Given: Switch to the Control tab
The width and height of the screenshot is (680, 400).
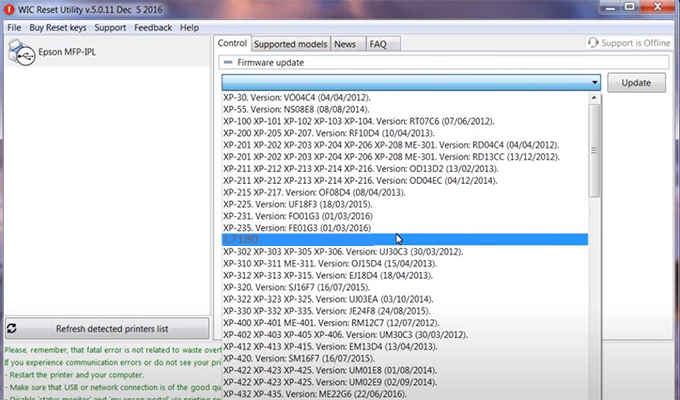Looking at the screenshot, I should click(232, 43).
